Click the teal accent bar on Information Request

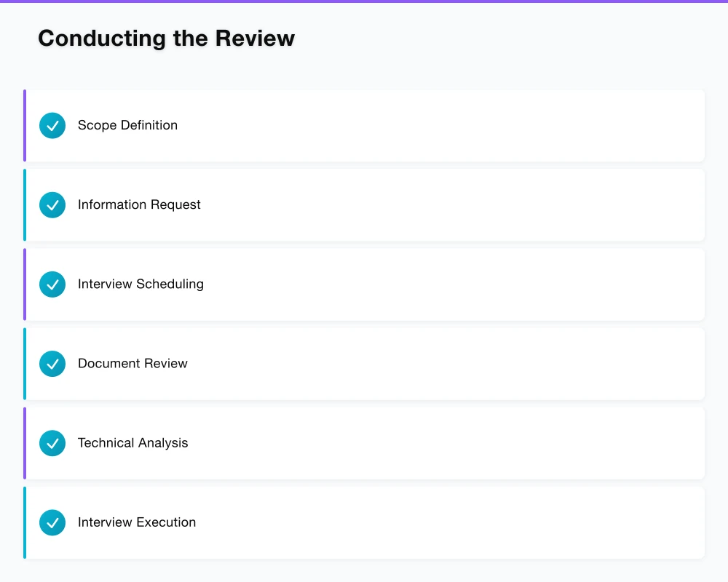point(25,205)
